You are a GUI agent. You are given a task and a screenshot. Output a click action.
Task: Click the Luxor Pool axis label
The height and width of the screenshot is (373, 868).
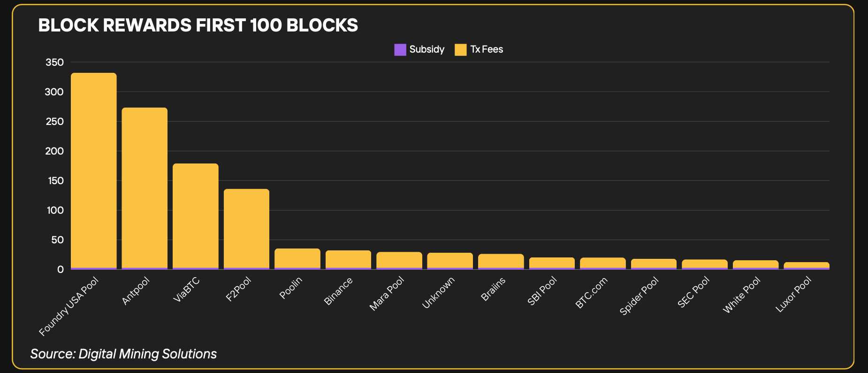[793, 295]
